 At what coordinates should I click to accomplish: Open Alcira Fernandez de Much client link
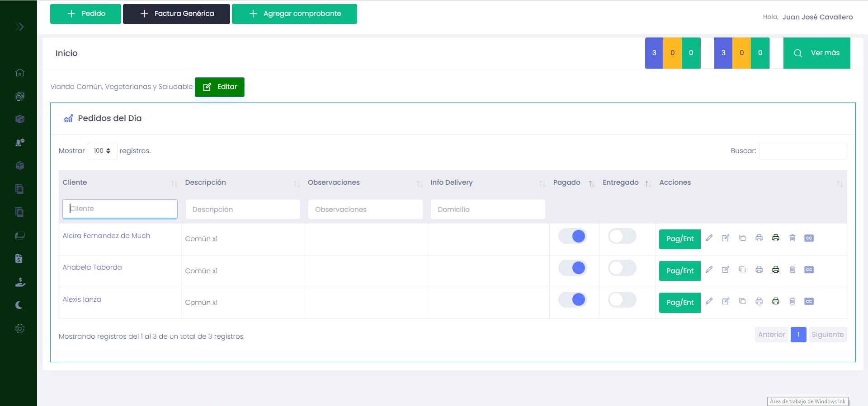coord(106,236)
